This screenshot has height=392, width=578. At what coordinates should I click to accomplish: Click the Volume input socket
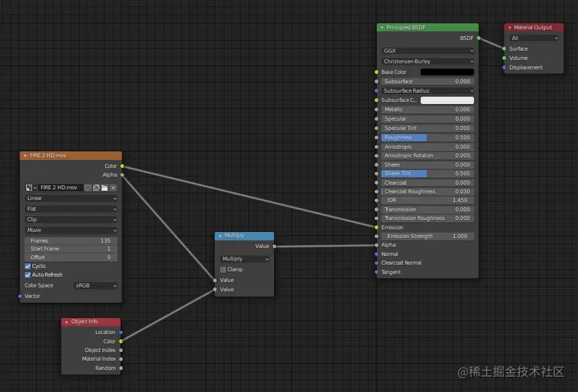[504, 58]
